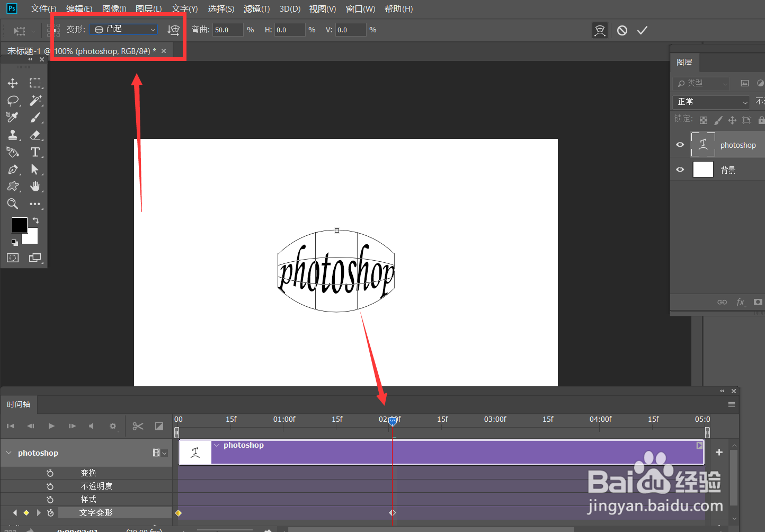Mute timeline audio playback
Screen dimensions: 765x532
91,425
